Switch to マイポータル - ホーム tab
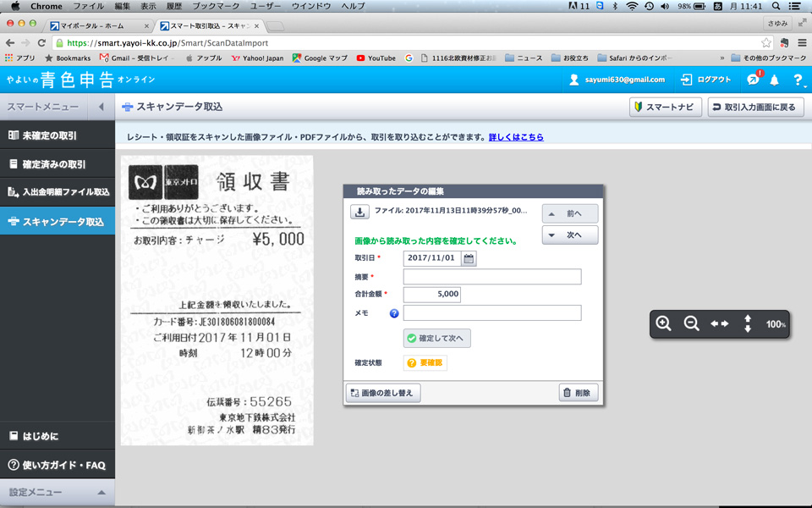The height and width of the screenshot is (508, 812). click(98, 25)
